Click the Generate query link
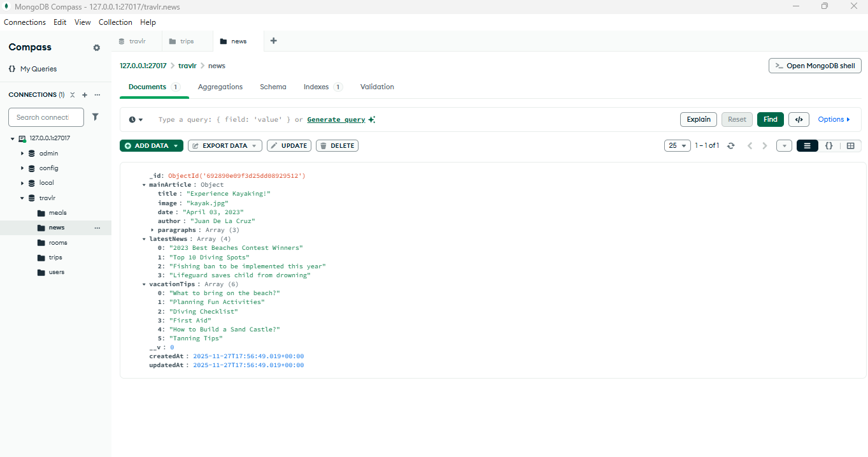The height and width of the screenshot is (457, 868). 336,120
